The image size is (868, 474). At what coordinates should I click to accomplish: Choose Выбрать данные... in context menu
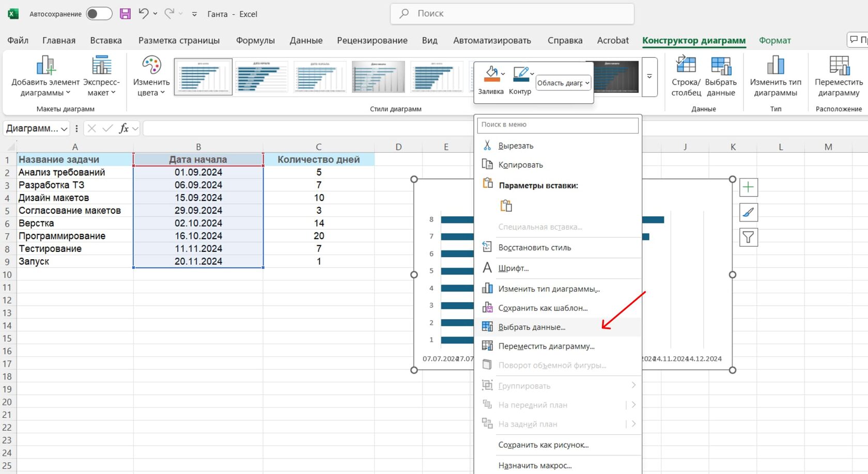558,327
